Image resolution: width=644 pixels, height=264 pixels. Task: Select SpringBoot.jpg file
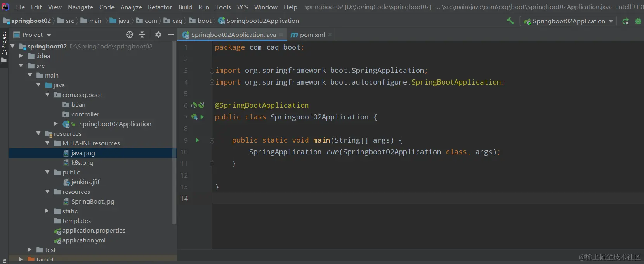89,201
